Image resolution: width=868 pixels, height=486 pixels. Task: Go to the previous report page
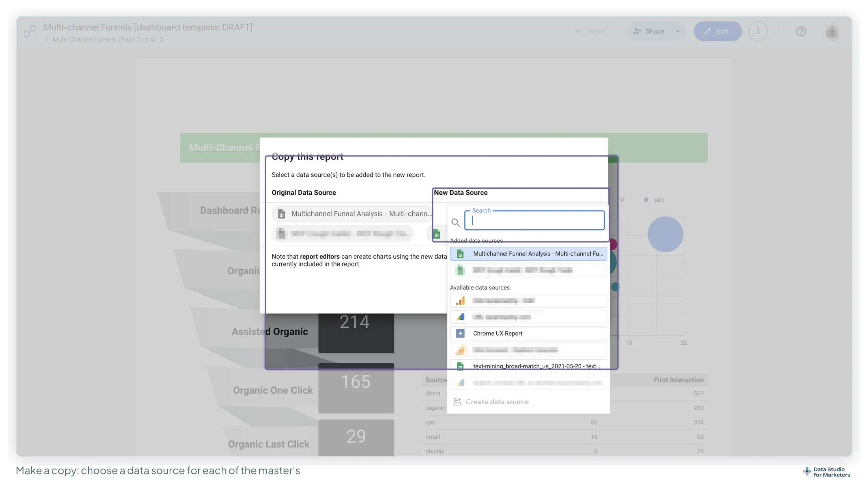tap(47, 39)
